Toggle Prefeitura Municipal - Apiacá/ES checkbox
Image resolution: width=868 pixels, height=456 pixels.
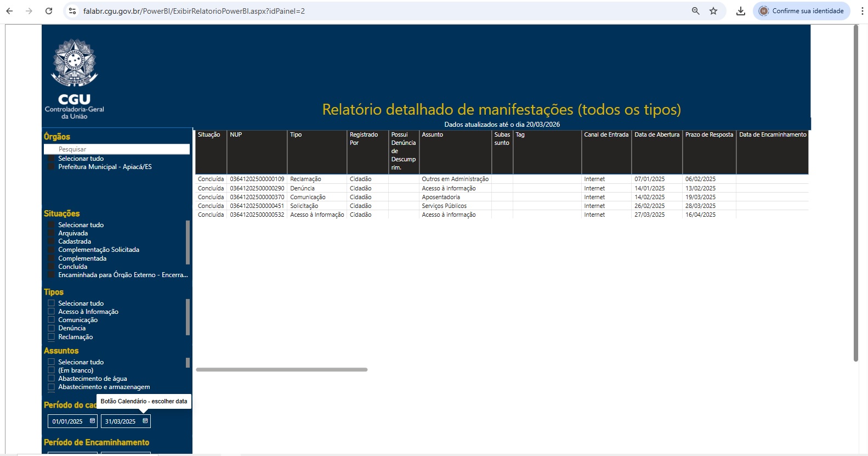click(x=52, y=167)
